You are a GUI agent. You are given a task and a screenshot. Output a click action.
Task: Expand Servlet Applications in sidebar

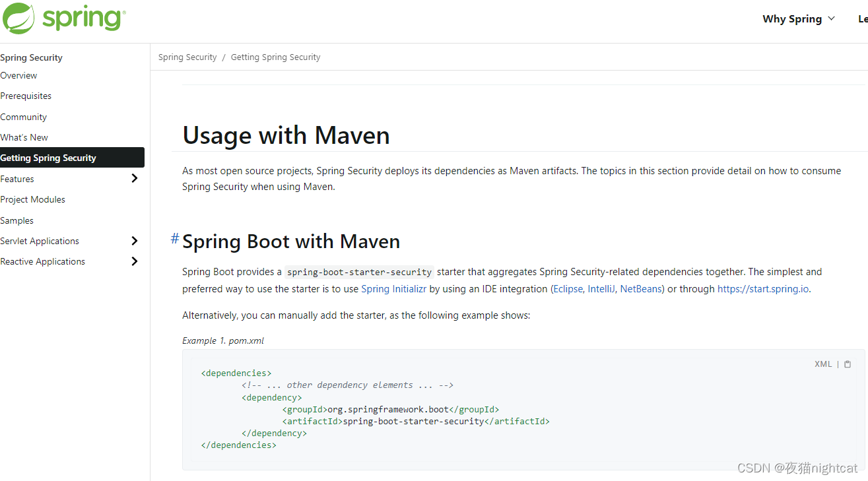pos(135,241)
